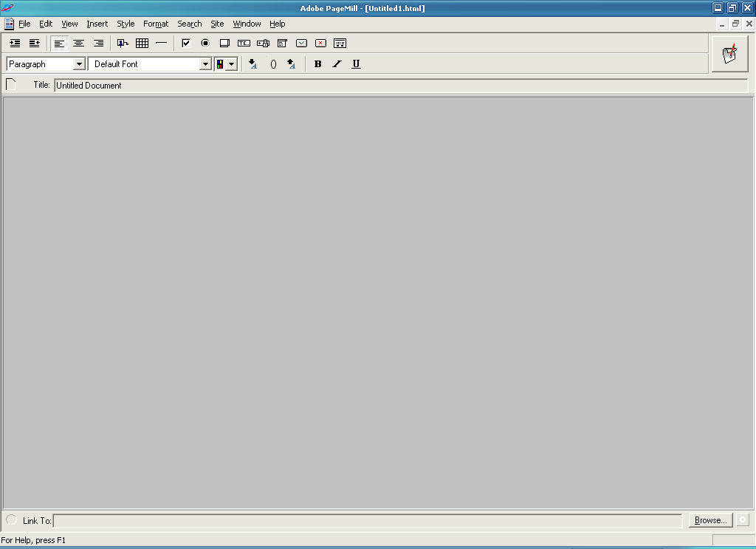Center align the text
The image size is (756, 549).
78,44
